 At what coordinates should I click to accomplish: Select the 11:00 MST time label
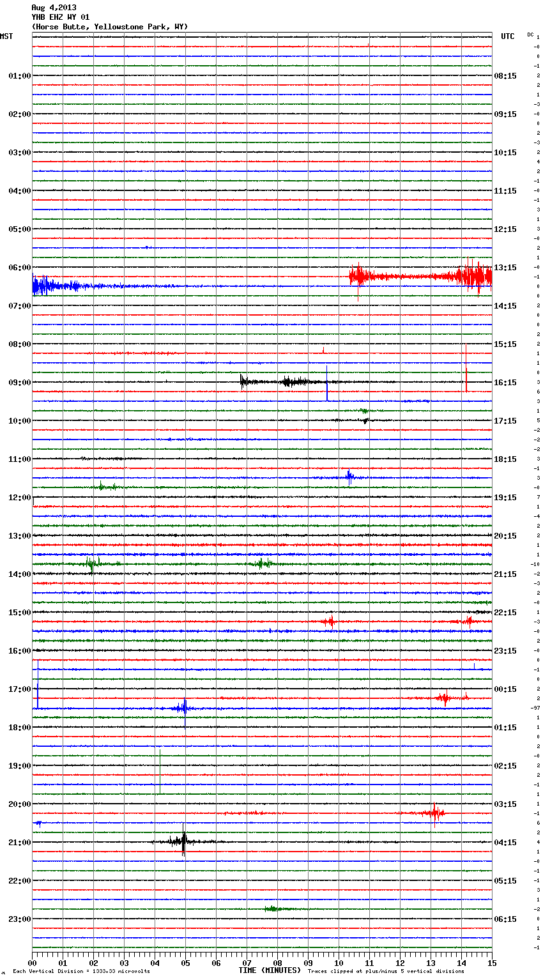coord(20,459)
